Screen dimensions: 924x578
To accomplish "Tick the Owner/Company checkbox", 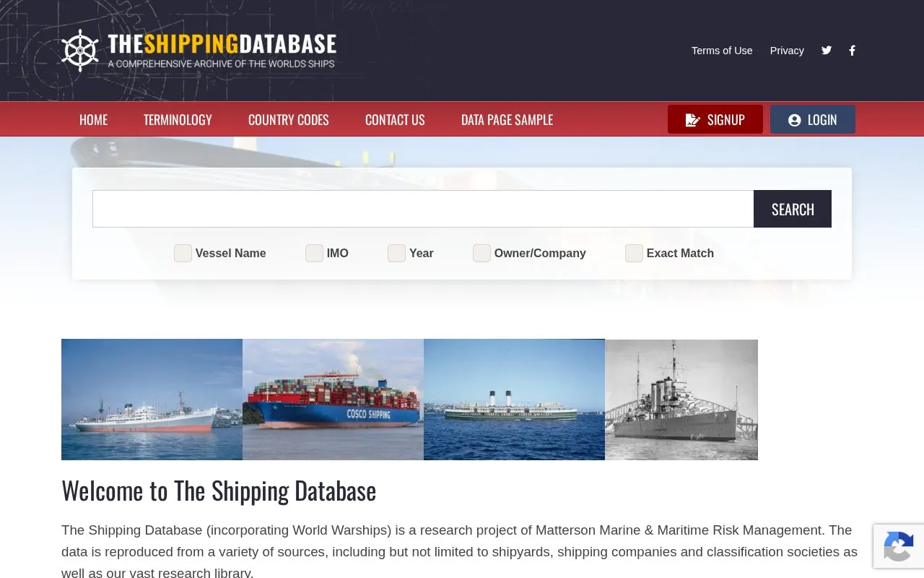I will [481, 253].
